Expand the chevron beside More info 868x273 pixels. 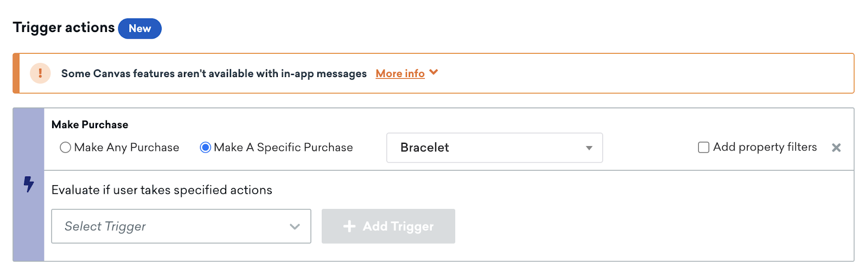tap(433, 72)
